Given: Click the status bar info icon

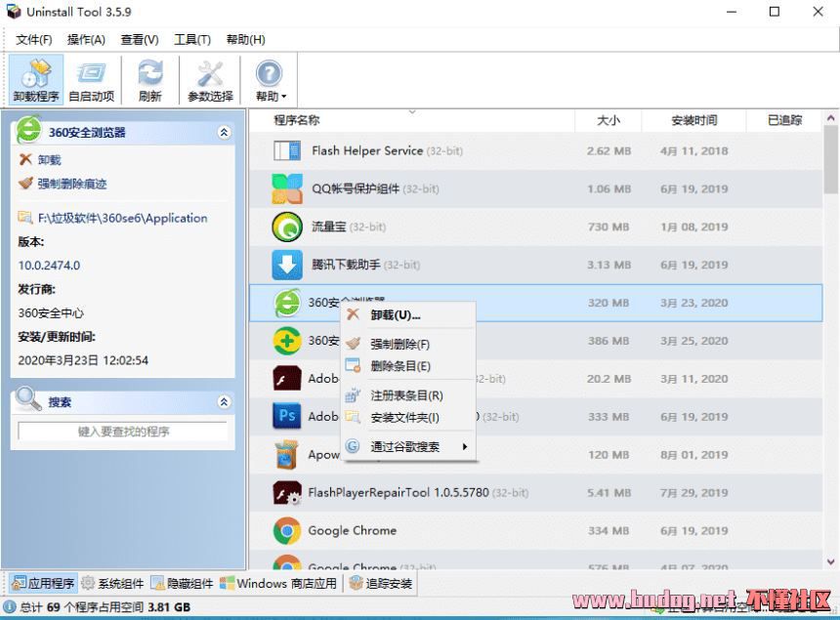Looking at the screenshot, I should 10,607.
